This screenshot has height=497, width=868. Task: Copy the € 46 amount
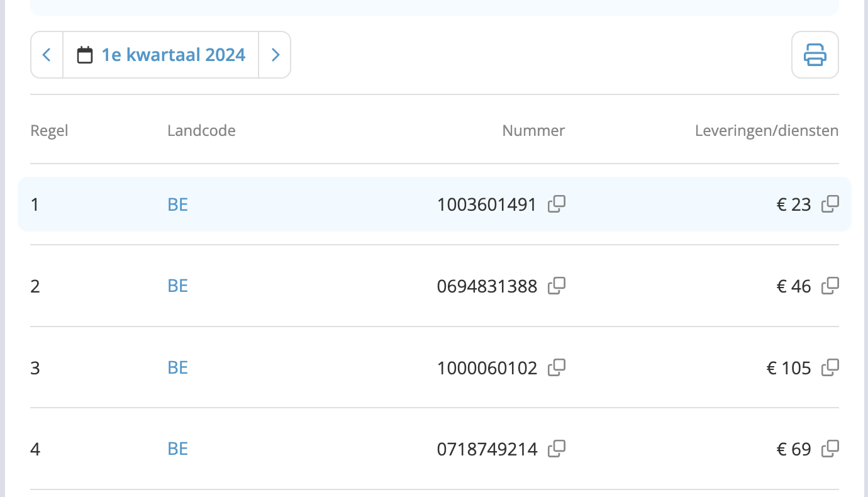click(830, 286)
